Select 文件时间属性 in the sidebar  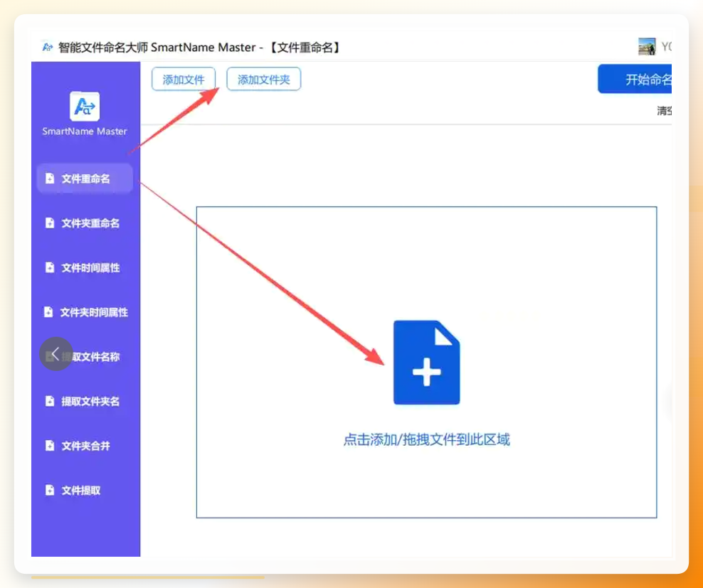pos(85,267)
